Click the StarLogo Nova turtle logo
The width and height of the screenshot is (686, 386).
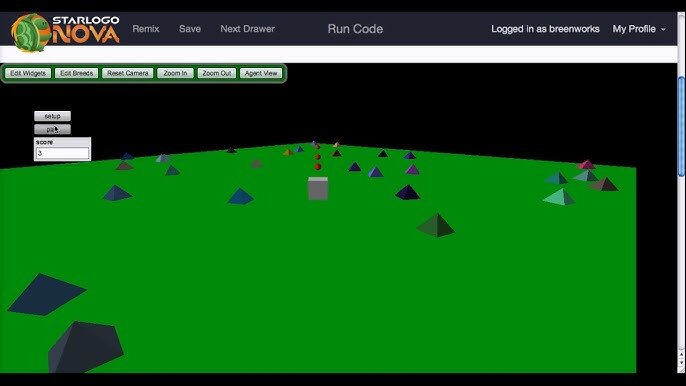30,32
